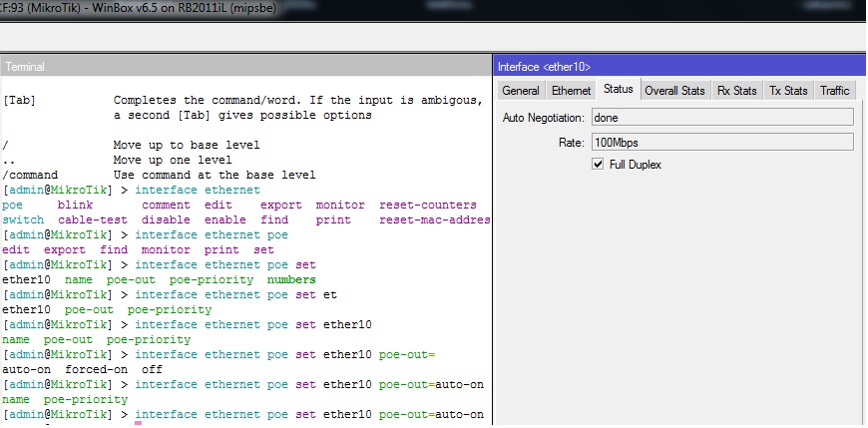Open the Overall Stats tab
Screen dimensions: 868x428
point(674,91)
